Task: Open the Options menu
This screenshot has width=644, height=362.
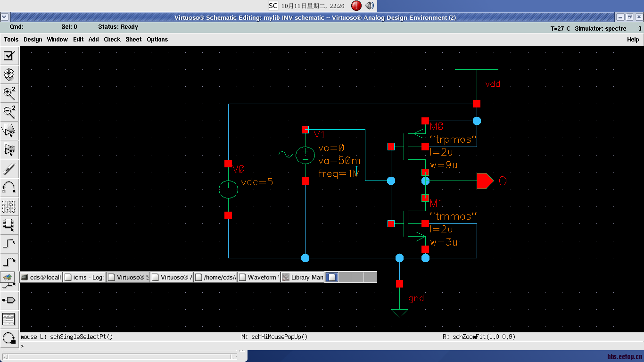Action: (157, 40)
